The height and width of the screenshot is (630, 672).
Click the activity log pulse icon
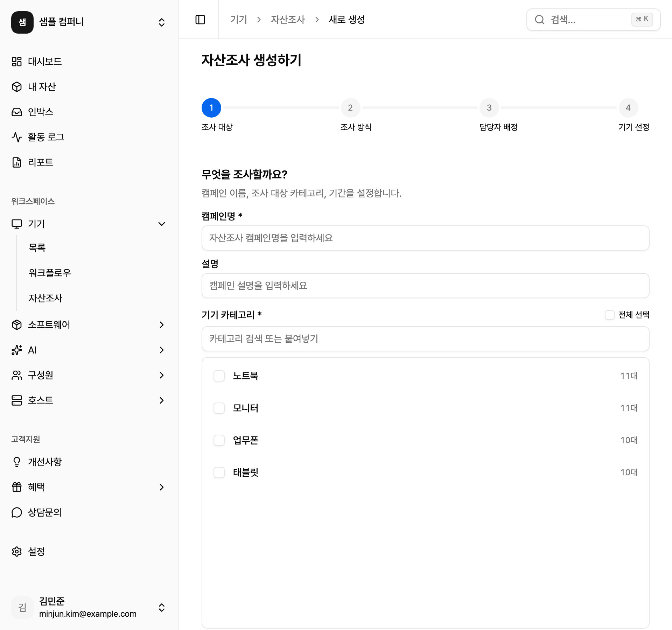[x=17, y=137]
